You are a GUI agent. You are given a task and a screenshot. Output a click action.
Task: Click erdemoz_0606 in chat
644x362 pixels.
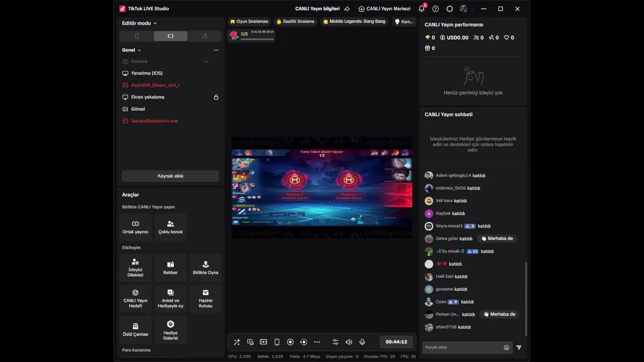(451, 188)
